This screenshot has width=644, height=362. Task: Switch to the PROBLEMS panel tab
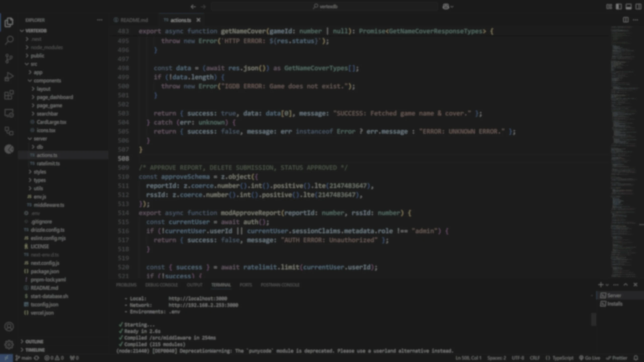tap(126, 285)
